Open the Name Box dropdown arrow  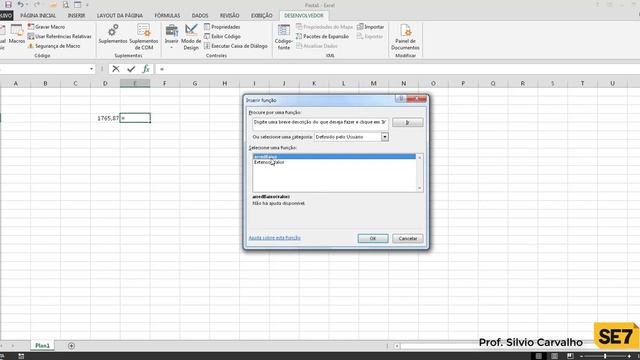[91, 69]
